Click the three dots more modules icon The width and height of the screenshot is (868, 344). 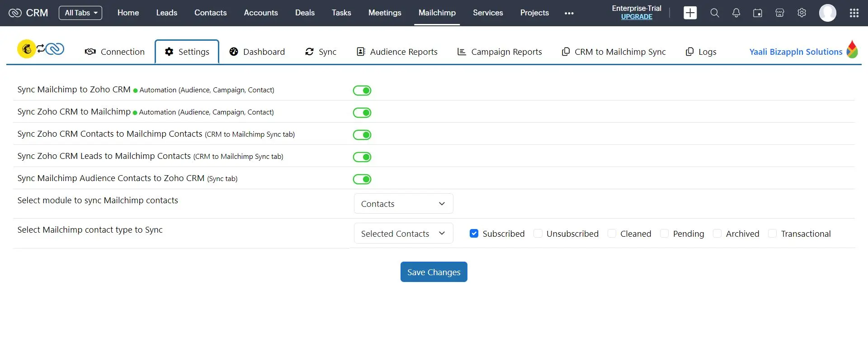[x=569, y=13]
